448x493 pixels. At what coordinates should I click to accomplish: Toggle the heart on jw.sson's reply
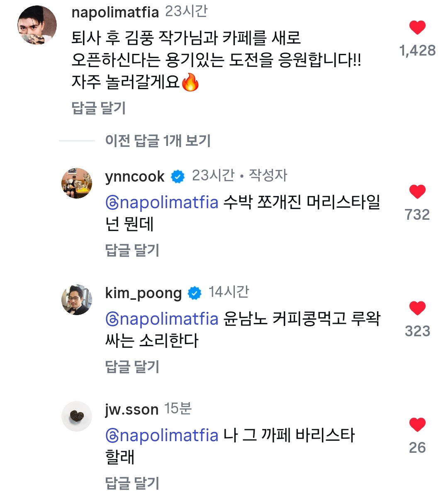click(x=417, y=425)
